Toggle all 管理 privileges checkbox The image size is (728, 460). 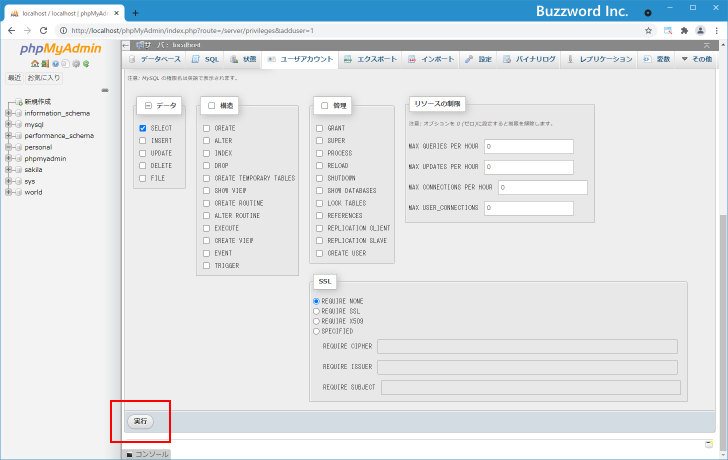[325, 106]
